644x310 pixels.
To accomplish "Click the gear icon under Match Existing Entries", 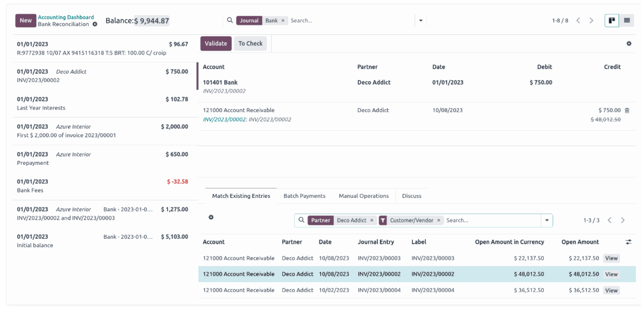I will tap(211, 217).
